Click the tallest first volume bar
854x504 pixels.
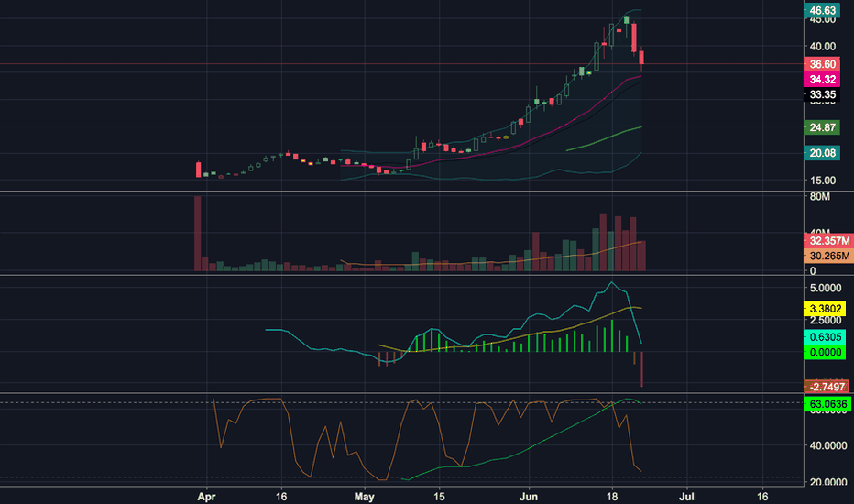tap(198, 234)
